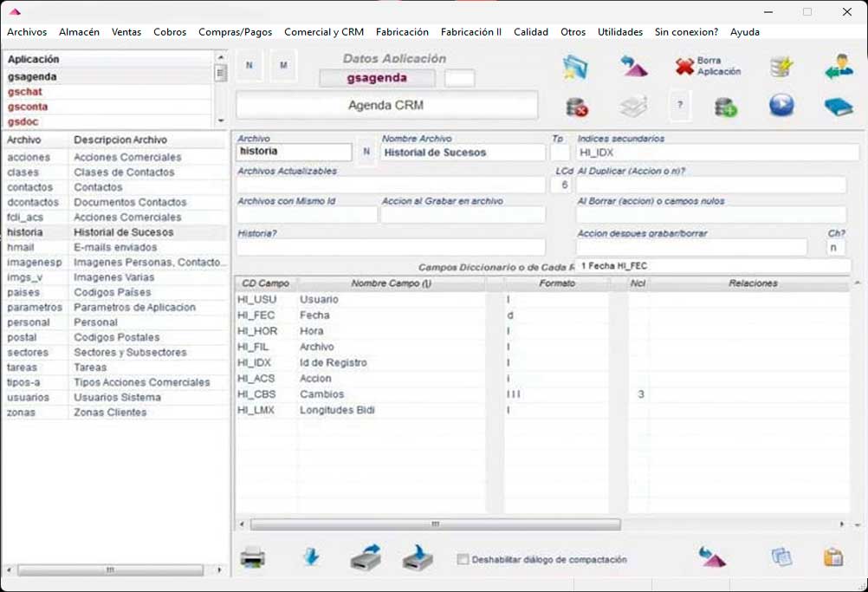
Task: Select the HI_CBS Cambios field row
Action: pyautogui.click(x=542, y=394)
